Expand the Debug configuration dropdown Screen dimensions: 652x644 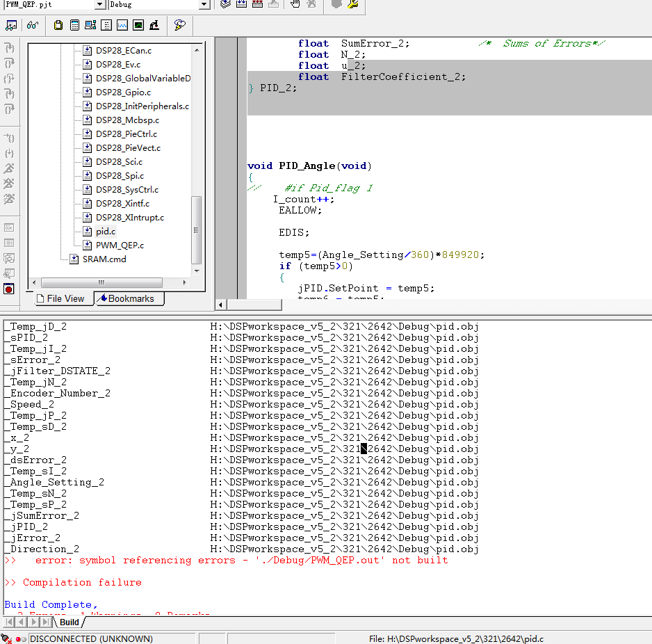204,5
